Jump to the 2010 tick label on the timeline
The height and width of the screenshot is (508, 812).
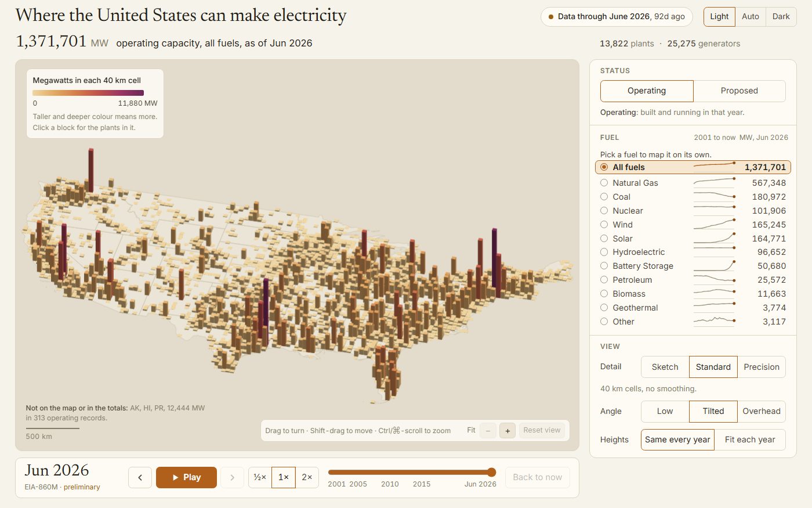pyautogui.click(x=390, y=484)
